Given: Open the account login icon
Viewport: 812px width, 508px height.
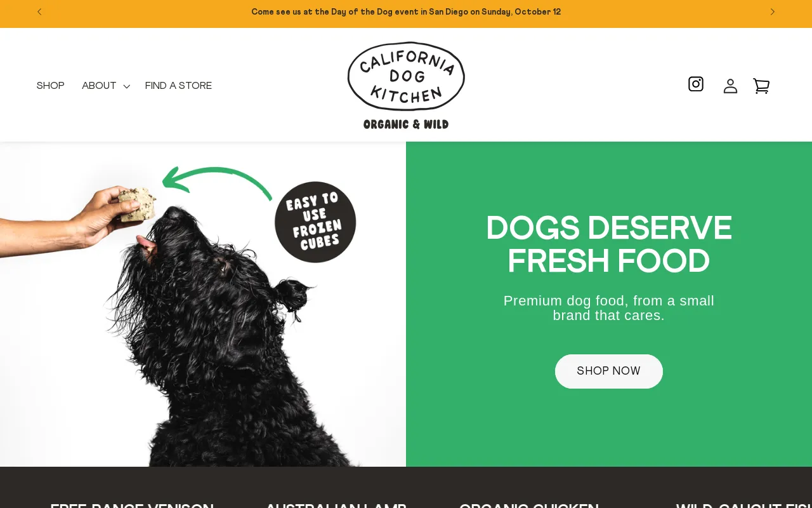Looking at the screenshot, I should tap(730, 86).
